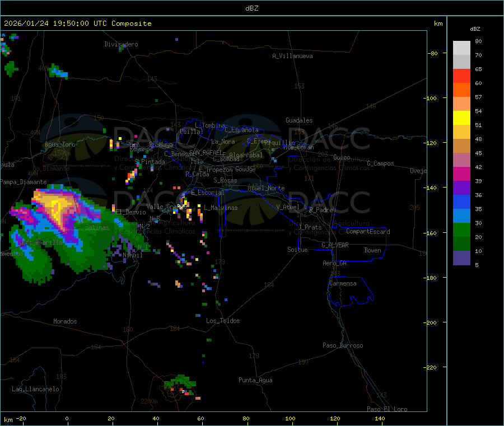The width and height of the screenshot is (504, 426).
Task: Click the blue 35 dBZ legend swatch
Action: click(x=461, y=202)
